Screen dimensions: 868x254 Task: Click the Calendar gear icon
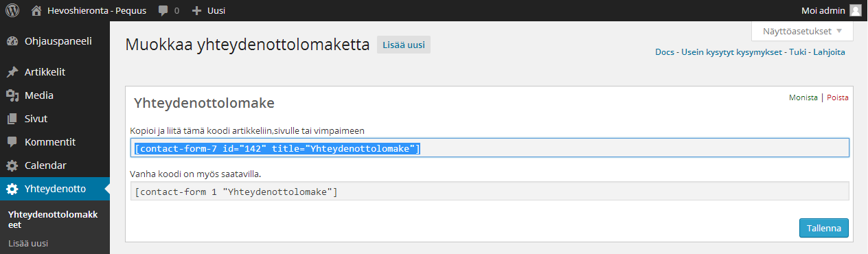(12, 165)
